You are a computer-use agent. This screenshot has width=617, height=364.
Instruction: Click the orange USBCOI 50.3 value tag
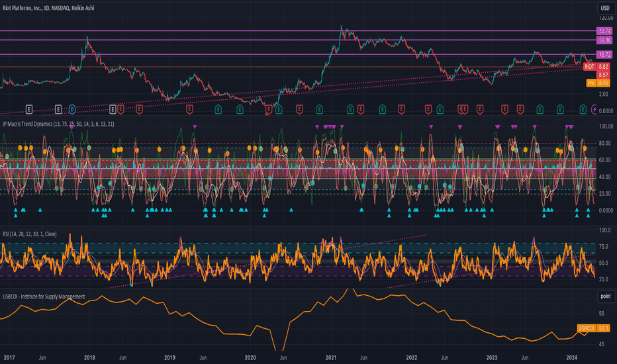coord(593,328)
